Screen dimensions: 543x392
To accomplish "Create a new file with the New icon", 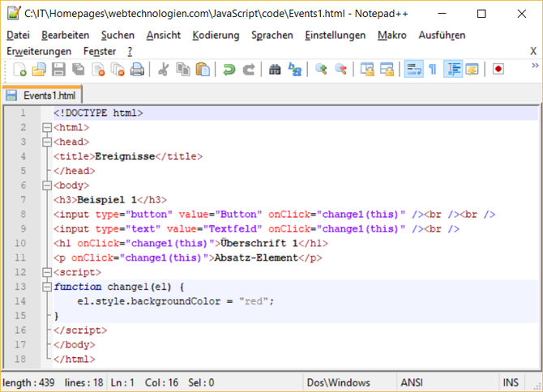I will tap(19, 70).
